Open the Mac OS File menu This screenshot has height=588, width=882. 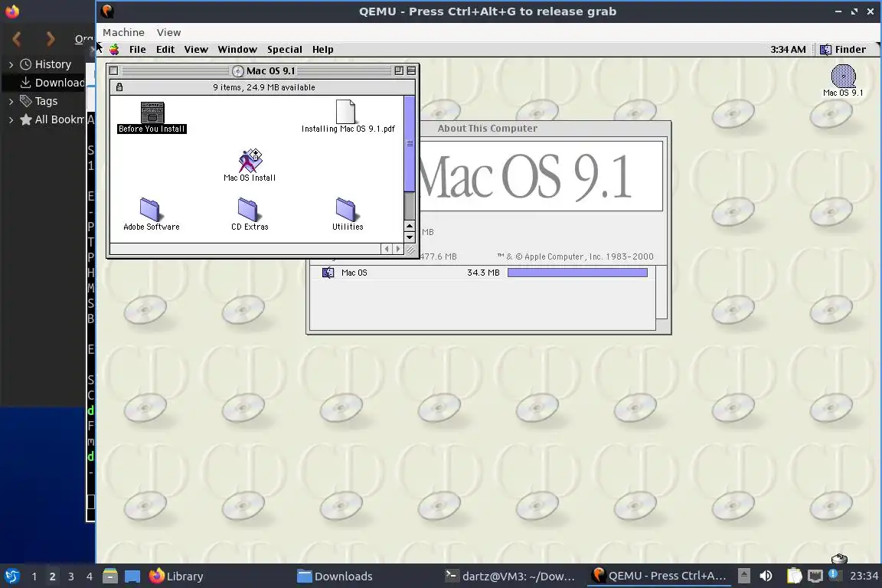coord(137,50)
